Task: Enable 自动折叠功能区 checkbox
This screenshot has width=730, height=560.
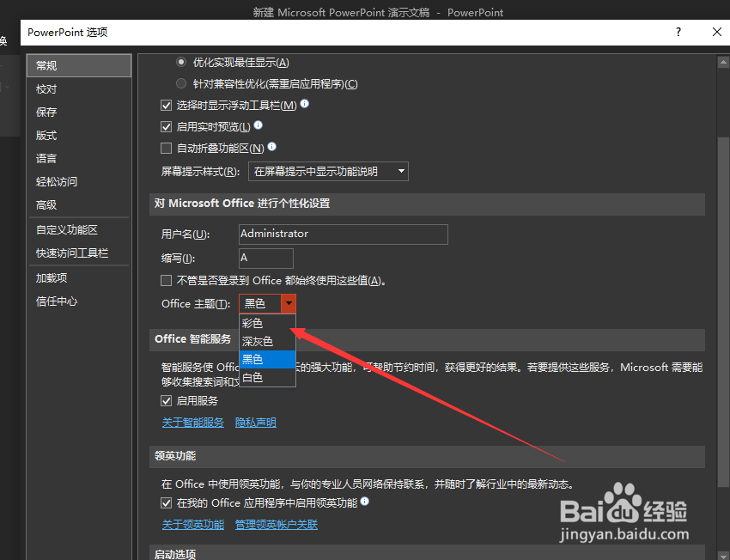Action: tap(167, 149)
